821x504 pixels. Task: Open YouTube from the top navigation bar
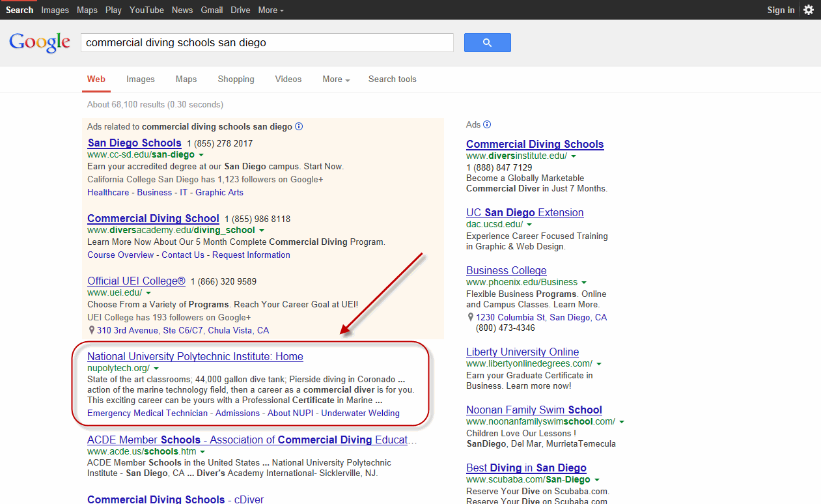146,10
